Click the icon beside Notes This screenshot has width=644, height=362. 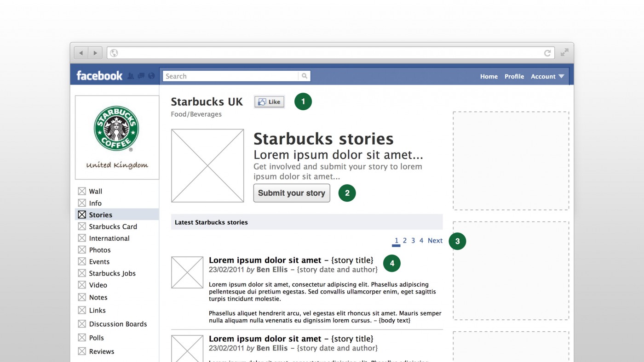(x=82, y=297)
